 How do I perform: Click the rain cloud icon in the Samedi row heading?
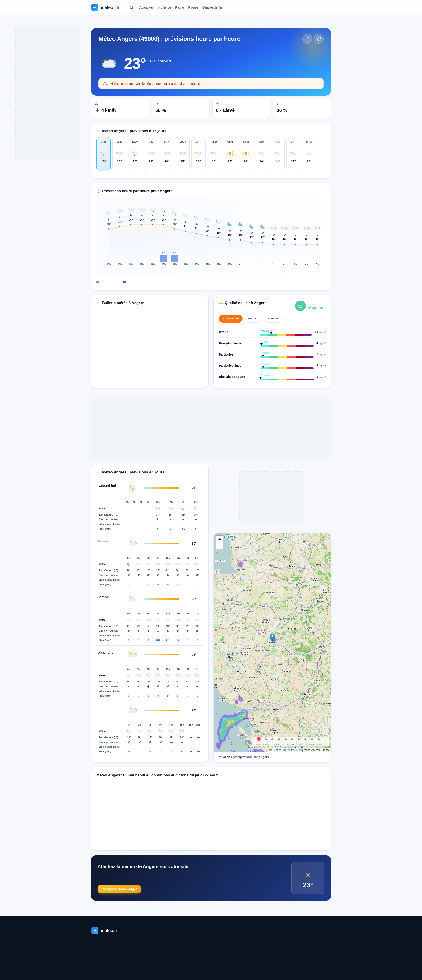tap(133, 599)
